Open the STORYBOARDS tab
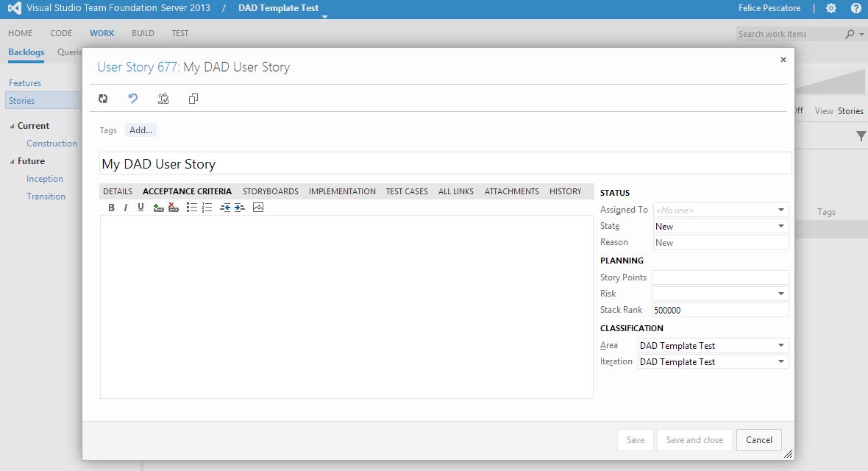The height and width of the screenshot is (471, 868). tap(271, 191)
